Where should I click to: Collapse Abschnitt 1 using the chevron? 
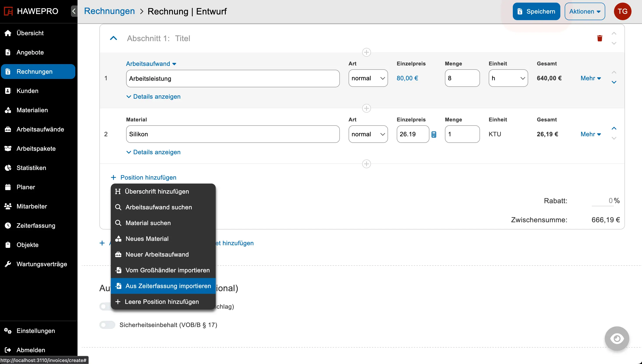[113, 38]
